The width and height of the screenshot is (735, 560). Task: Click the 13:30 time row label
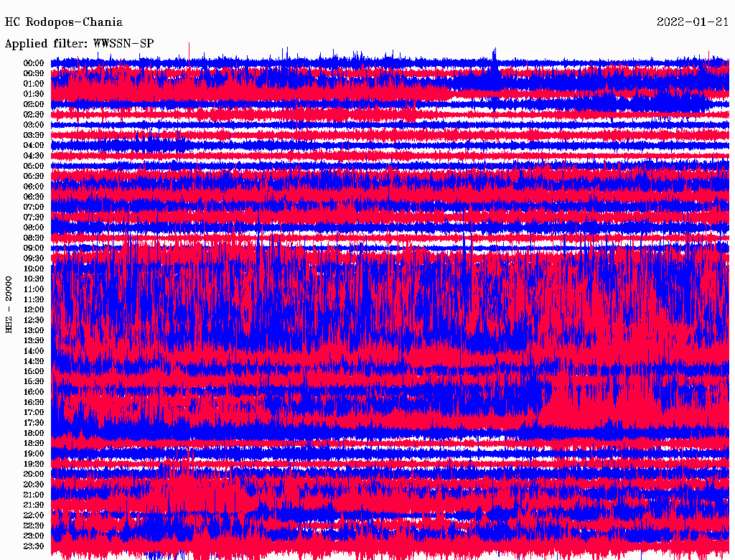tap(34, 340)
